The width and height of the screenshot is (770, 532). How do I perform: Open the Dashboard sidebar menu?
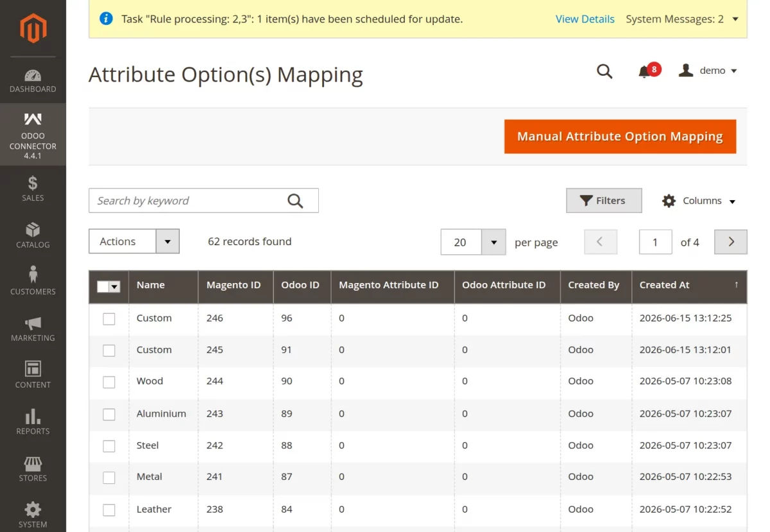point(33,80)
